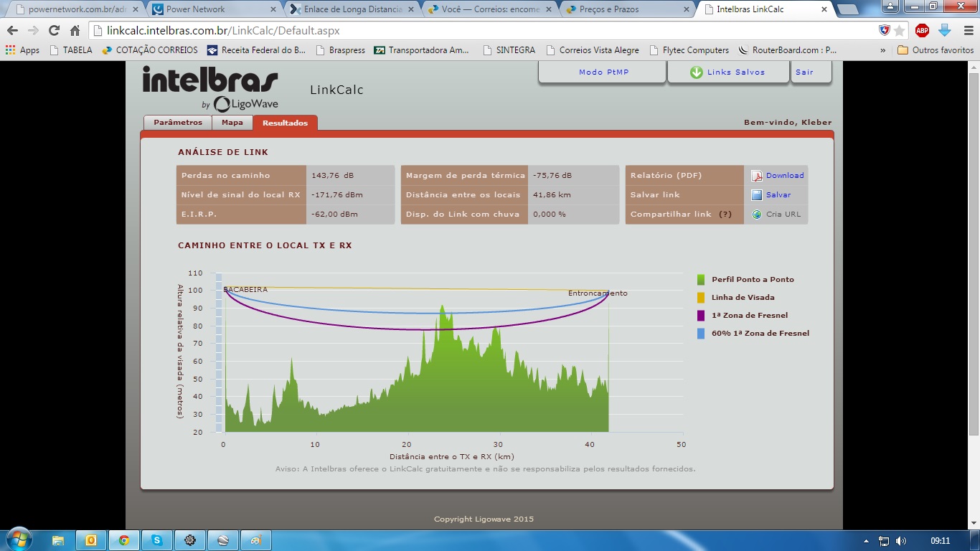Screen dimensions: 980x551
Task: Click the Chrome taskbar icon
Action: click(x=124, y=540)
